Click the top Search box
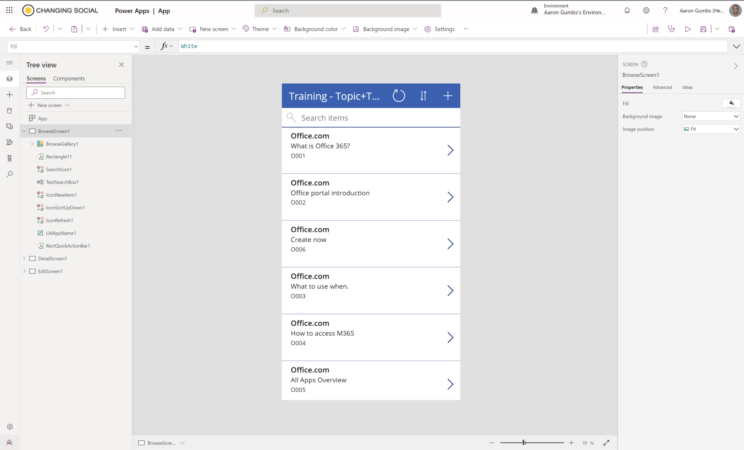The height and width of the screenshot is (450, 744). [x=348, y=10]
